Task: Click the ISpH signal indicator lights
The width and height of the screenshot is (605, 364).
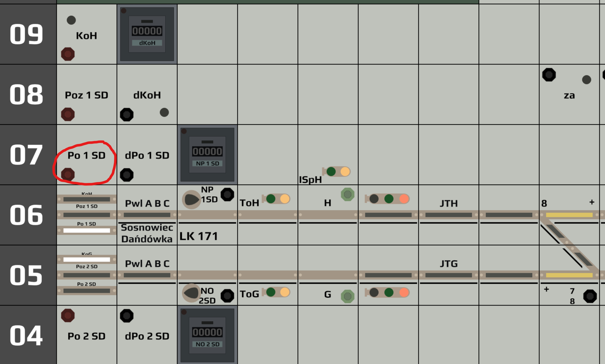Action: (x=336, y=171)
